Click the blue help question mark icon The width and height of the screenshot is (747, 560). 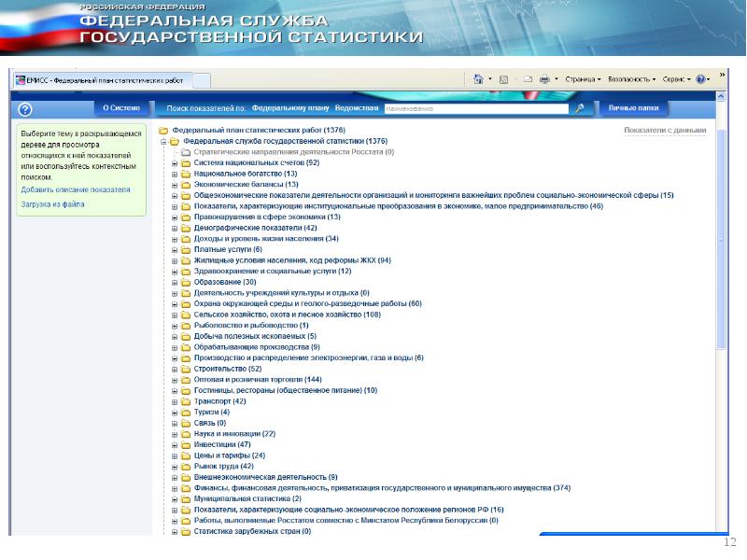click(x=21, y=108)
